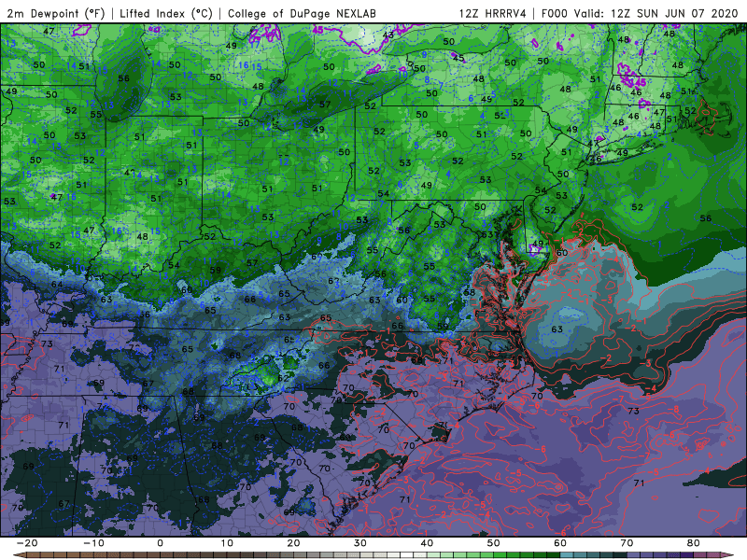
Task: Click the -10 label on the color scale
Action: (x=93, y=543)
